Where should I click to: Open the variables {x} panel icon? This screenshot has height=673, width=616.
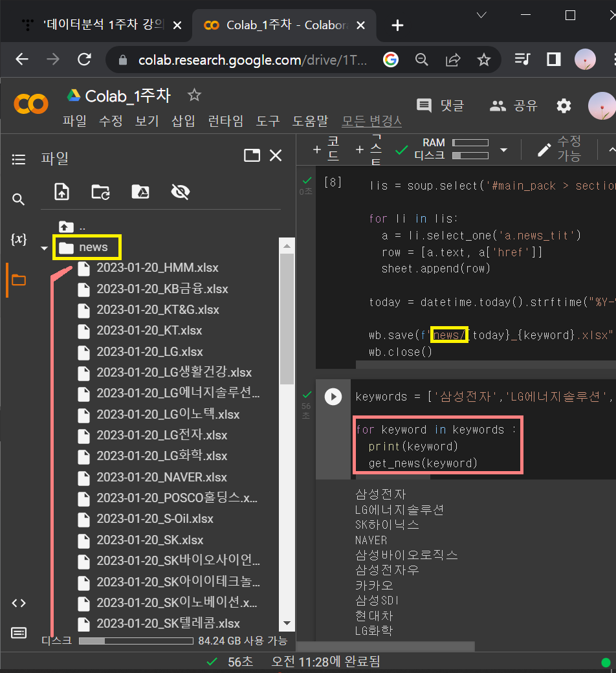point(19,239)
